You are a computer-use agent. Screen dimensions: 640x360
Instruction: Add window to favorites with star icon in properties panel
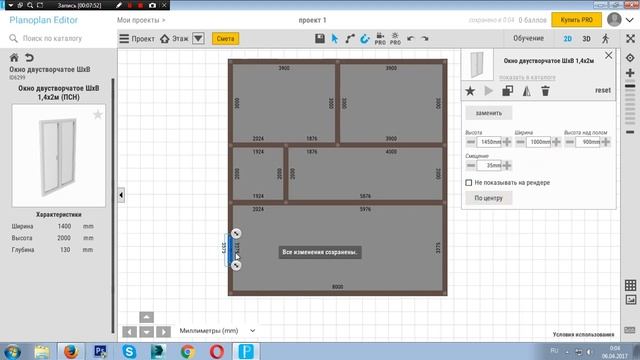[470, 91]
